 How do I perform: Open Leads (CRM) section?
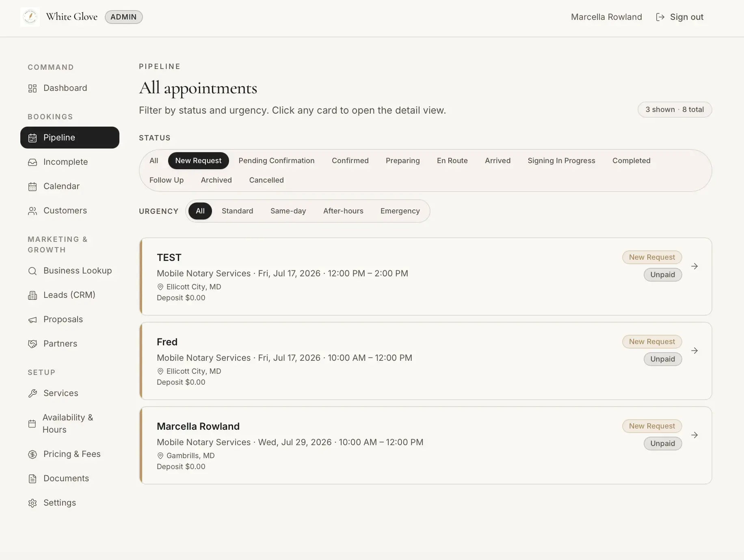(70, 295)
